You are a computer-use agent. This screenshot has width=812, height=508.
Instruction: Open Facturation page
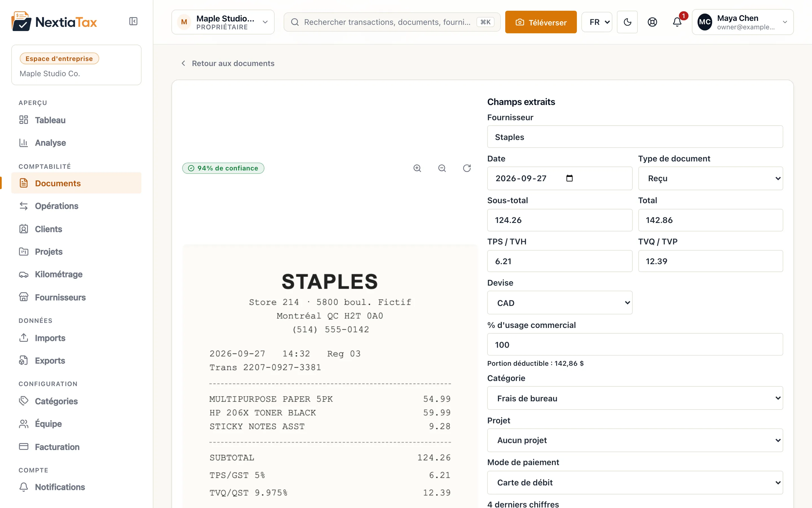pyautogui.click(x=76, y=447)
